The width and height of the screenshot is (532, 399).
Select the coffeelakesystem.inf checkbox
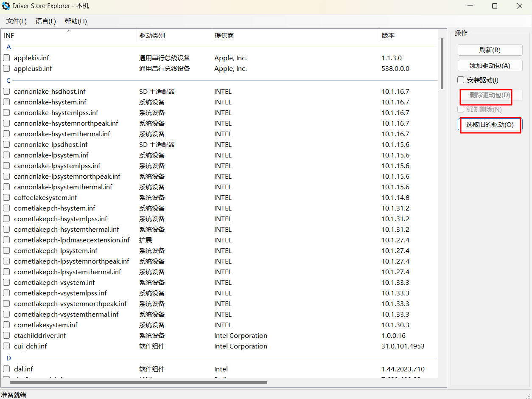6,197
